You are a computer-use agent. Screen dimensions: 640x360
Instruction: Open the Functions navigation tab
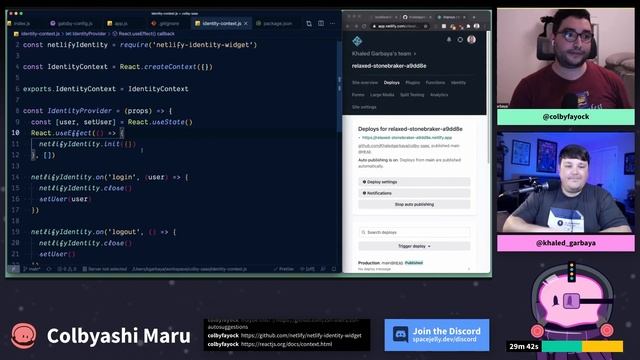coord(435,82)
